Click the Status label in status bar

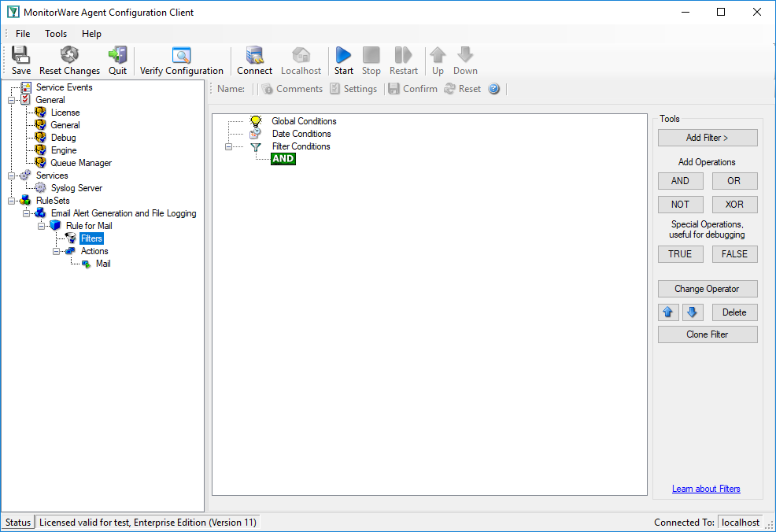(18, 523)
